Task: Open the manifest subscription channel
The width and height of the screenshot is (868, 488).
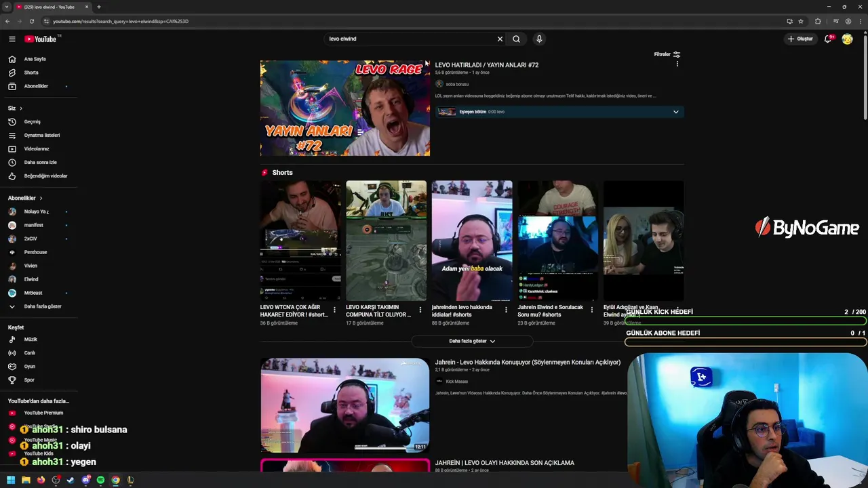Action: point(33,225)
